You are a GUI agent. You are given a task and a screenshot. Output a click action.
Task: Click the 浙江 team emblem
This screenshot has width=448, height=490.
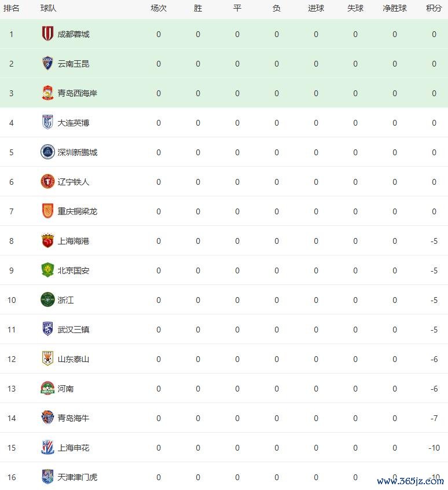(x=47, y=300)
